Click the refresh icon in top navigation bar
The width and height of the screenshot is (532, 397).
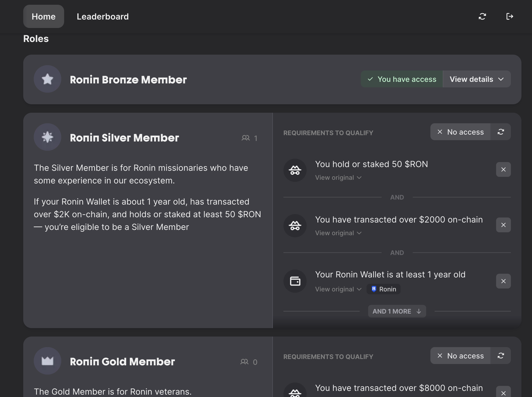(x=482, y=17)
